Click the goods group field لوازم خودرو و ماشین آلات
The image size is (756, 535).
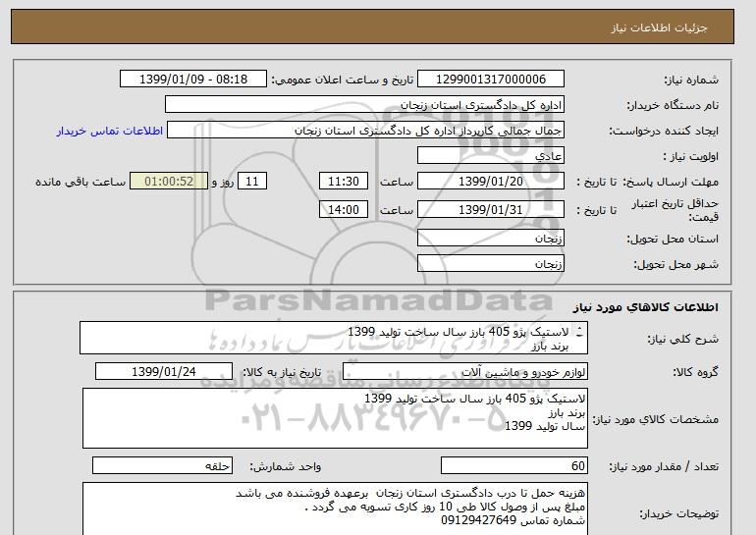click(x=464, y=372)
